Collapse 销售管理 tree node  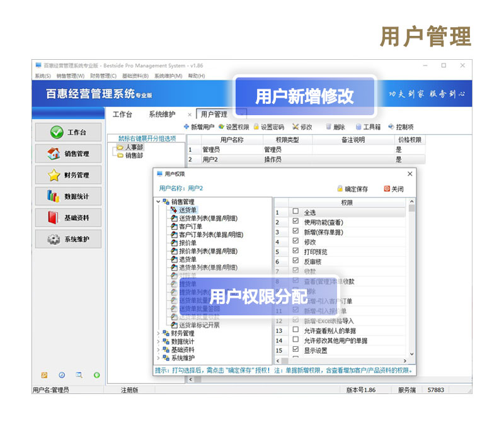tap(158, 201)
